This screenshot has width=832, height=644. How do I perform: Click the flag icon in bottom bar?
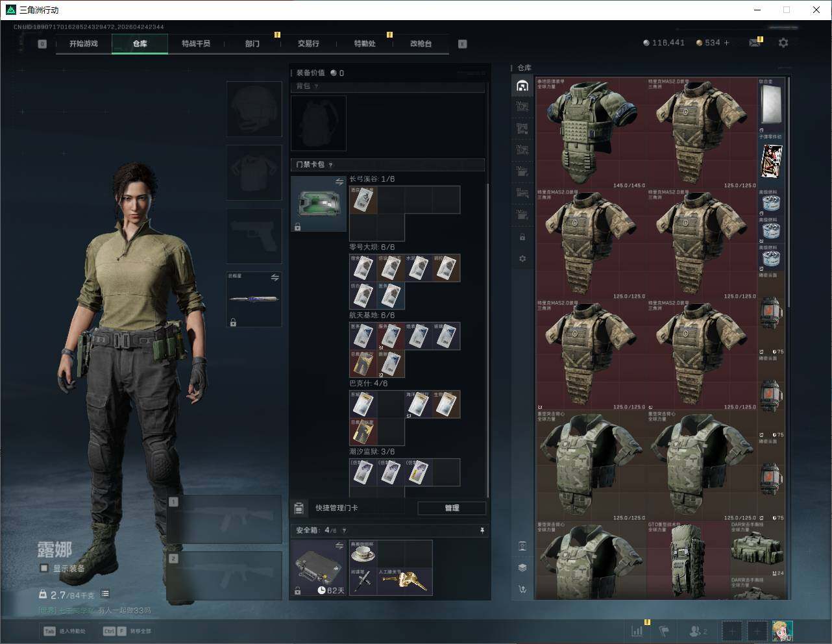pos(664,630)
